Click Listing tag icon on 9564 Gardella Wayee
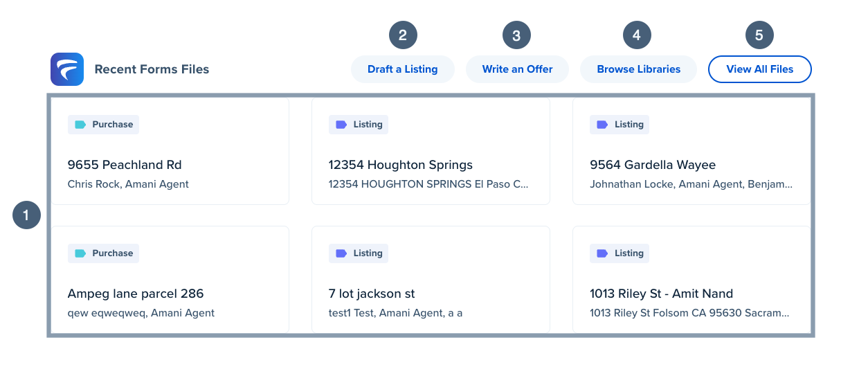Viewport: 868px width, 367px height. coord(602,125)
